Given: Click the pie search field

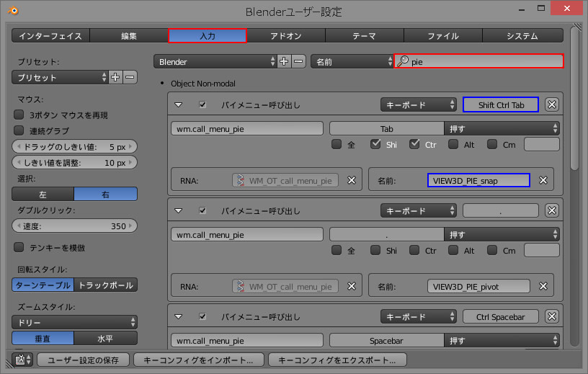Looking at the screenshot, I should (479, 61).
